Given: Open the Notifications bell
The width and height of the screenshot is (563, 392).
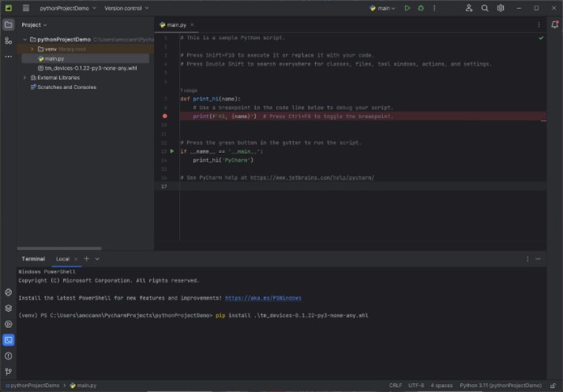Looking at the screenshot, I should 555,24.
